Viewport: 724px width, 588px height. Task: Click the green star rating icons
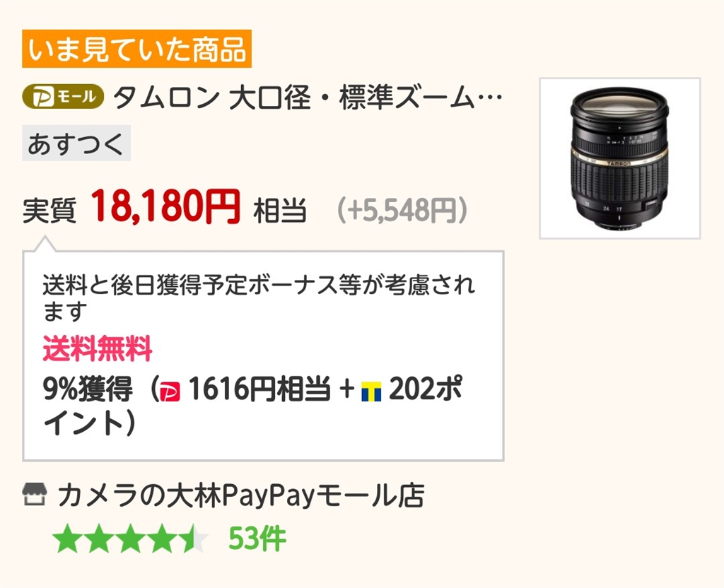(130, 538)
